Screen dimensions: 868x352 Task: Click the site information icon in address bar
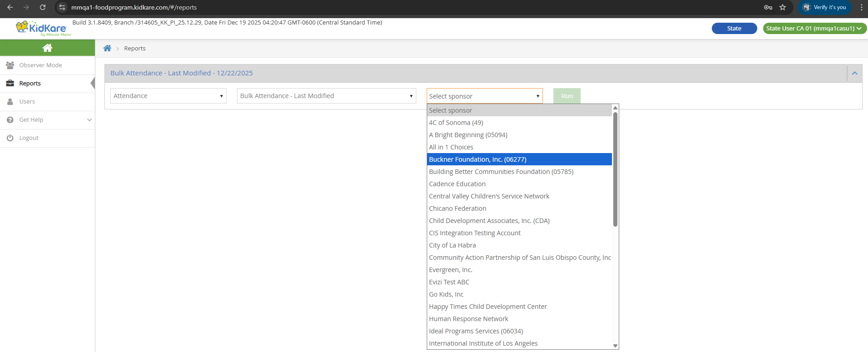(62, 7)
